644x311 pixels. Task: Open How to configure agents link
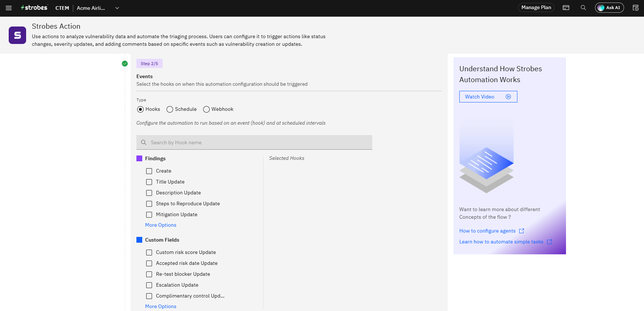487,231
